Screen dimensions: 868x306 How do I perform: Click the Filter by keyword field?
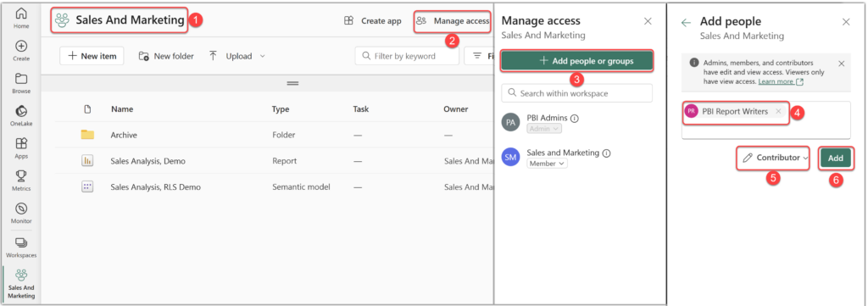click(x=407, y=56)
